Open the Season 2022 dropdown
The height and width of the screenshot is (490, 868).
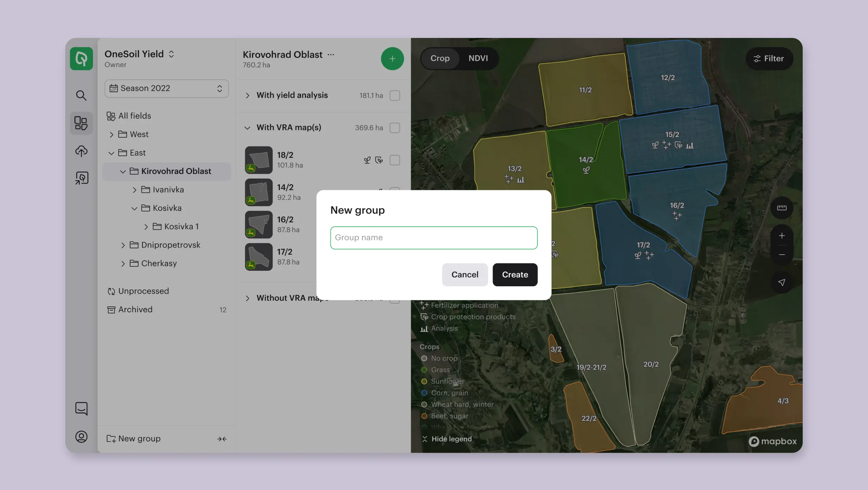[x=166, y=89]
